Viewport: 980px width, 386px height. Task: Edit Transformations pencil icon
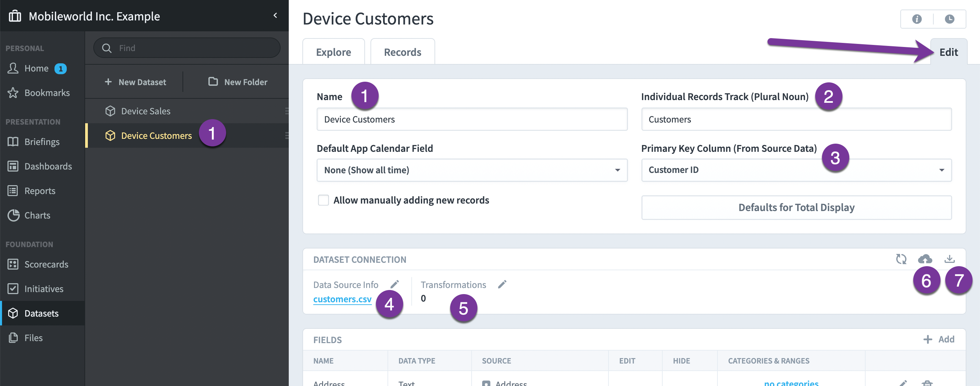pos(502,285)
